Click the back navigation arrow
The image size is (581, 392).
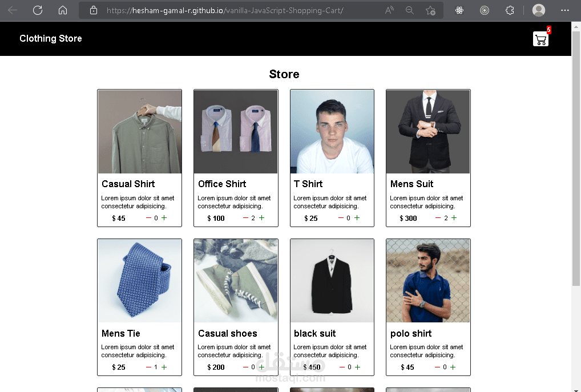tap(13, 10)
